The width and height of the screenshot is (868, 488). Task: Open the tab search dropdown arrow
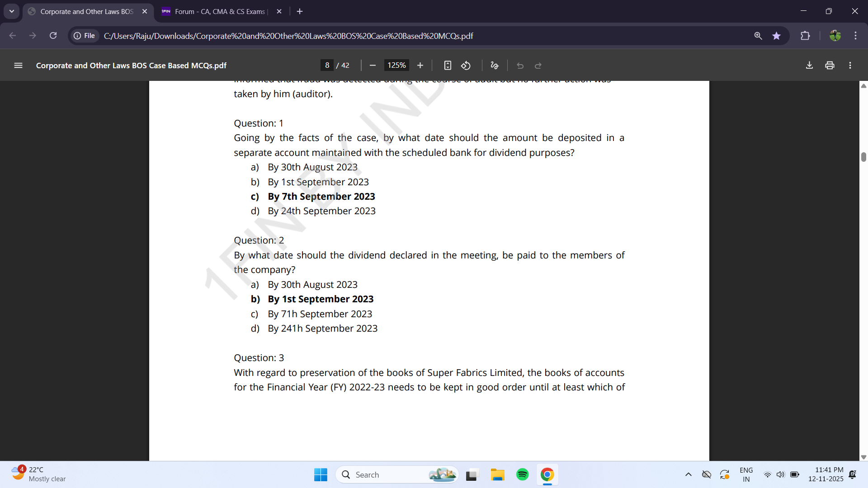[12, 11]
